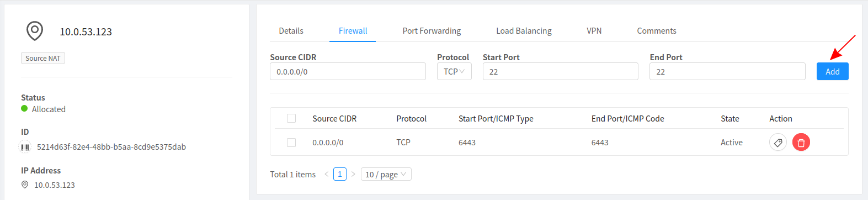The image size is (868, 200).
Task: Click the blue Add button
Action: tap(833, 71)
